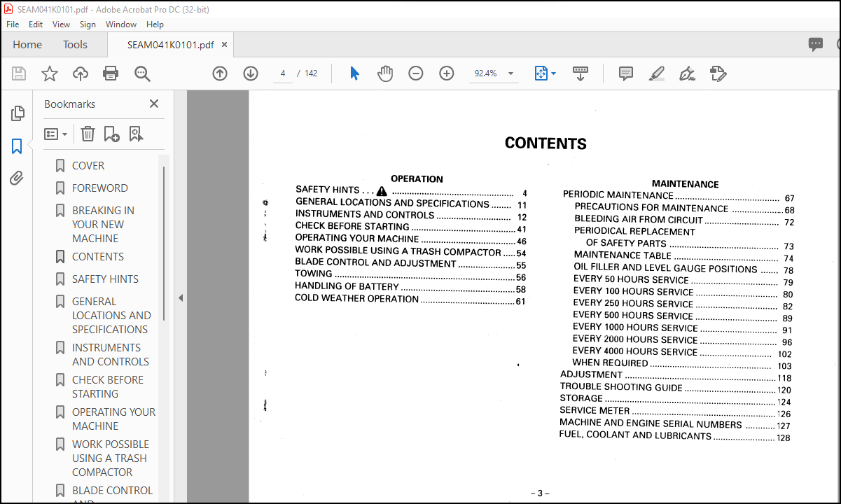This screenshot has height=504, width=841.
Task: Open the zoom percentage dropdown
Action: coord(510,73)
